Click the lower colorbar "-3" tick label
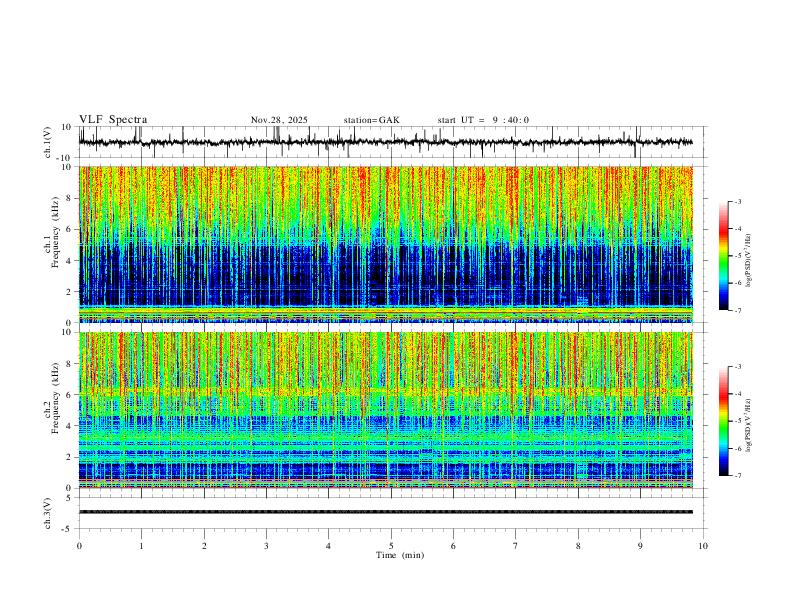792x612 pixels. tap(738, 367)
